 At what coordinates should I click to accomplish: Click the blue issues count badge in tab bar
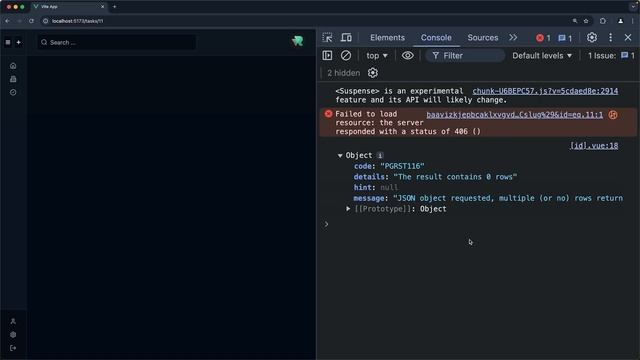(565, 38)
